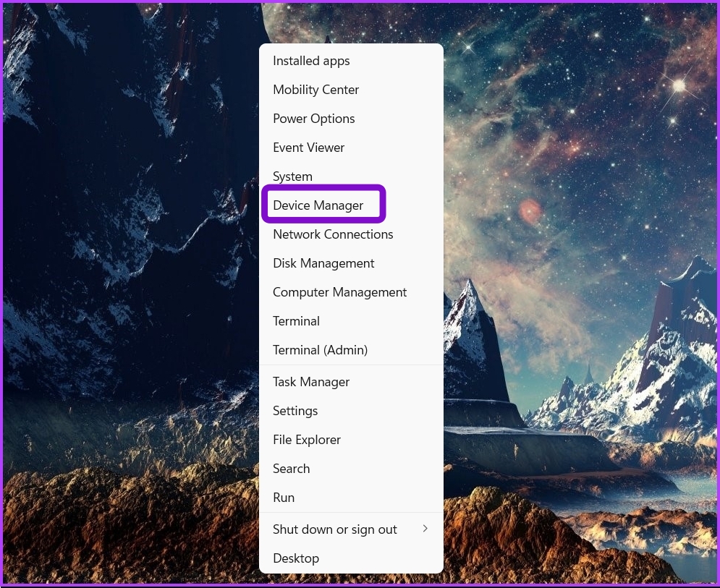Select System from the menu
Viewport: 720px width, 588px height.
point(292,176)
